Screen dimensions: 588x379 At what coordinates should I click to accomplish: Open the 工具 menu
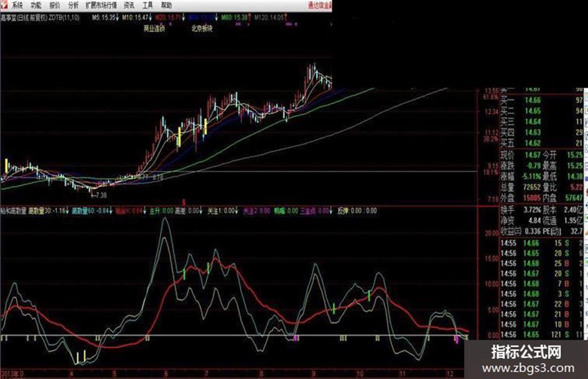point(148,4)
